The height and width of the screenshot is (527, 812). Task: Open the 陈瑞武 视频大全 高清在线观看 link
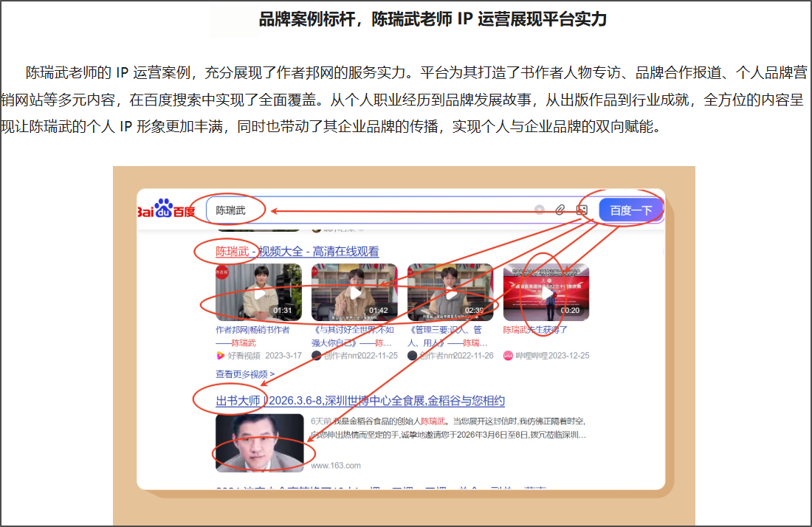tap(297, 252)
